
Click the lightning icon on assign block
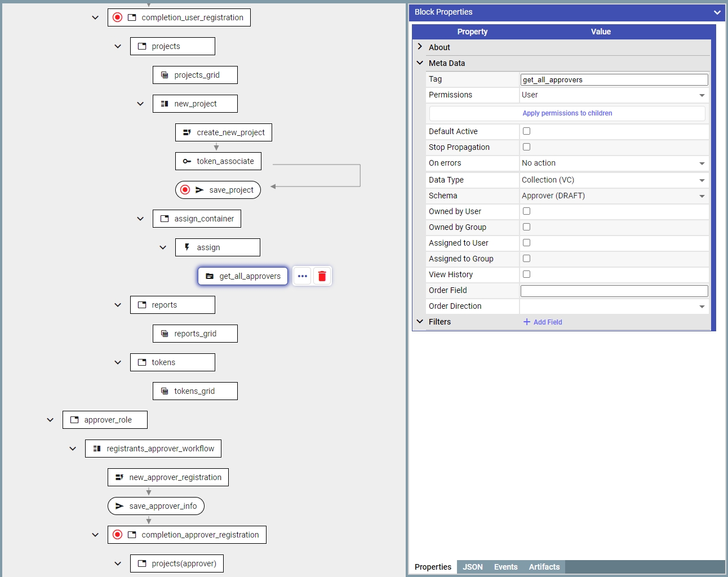click(x=187, y=247)
